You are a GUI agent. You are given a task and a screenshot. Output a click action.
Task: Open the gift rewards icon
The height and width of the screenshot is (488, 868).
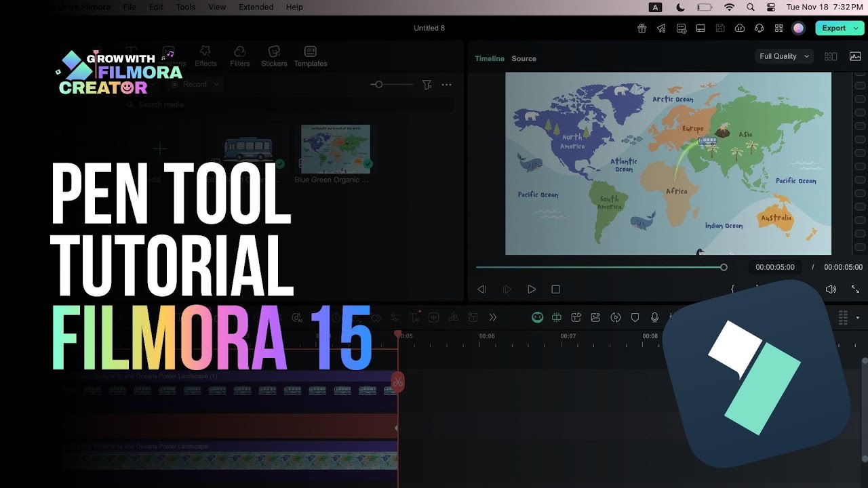click(642, 28)
